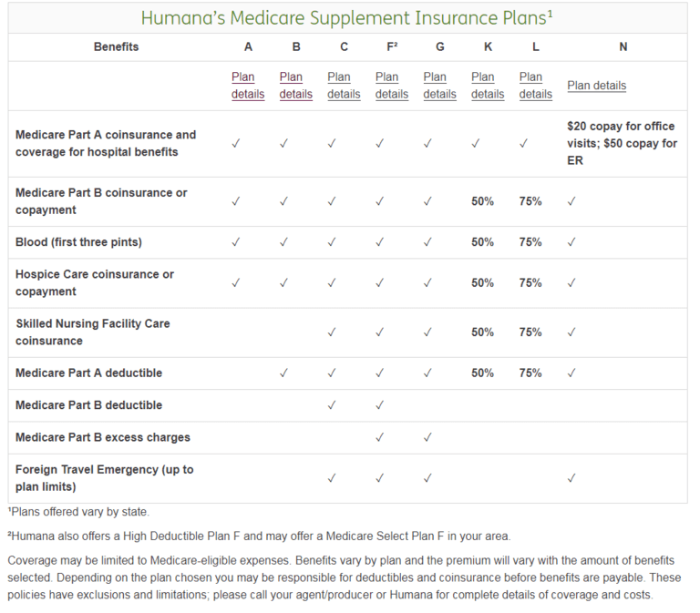Open Plan details link for Plan B
Screen dimensions: 700x613
point(295,86)
